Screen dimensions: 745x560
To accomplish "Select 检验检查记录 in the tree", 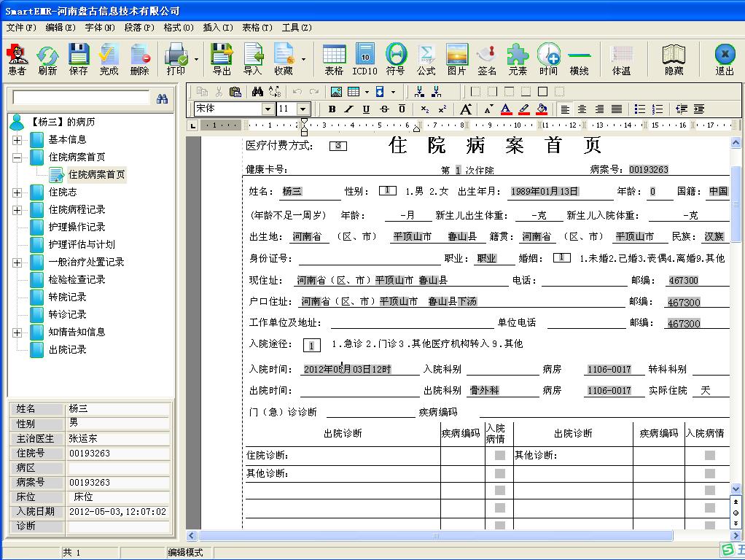I will [77, 279].
